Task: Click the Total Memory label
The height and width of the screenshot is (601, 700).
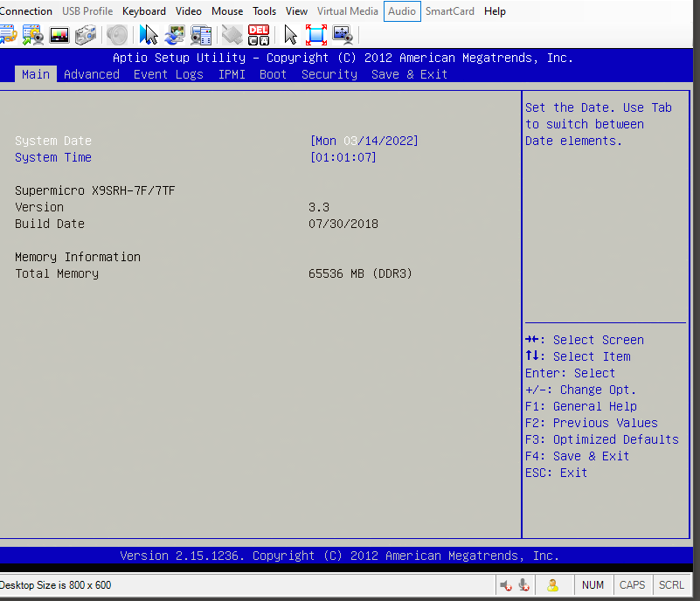Action: click(x=57, y=273)
